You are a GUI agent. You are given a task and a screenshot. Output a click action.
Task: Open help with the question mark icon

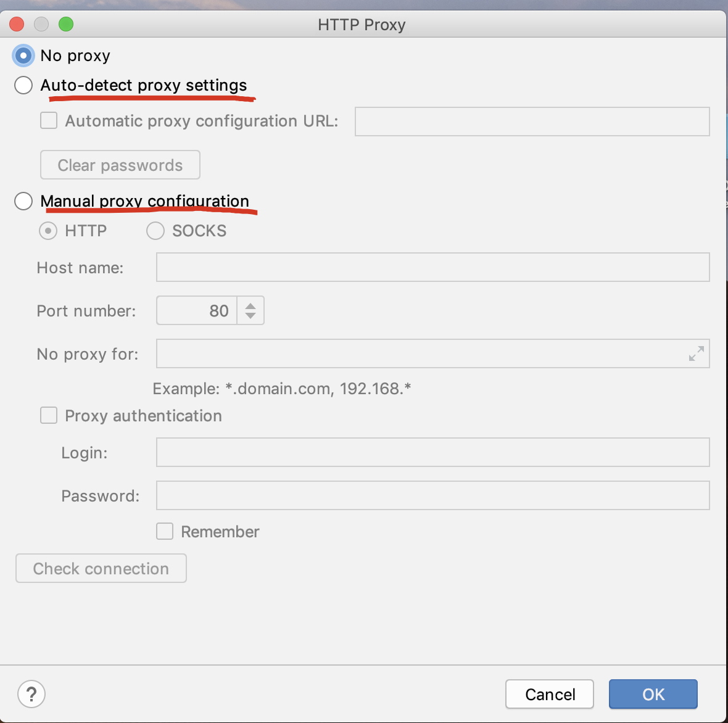31,694
